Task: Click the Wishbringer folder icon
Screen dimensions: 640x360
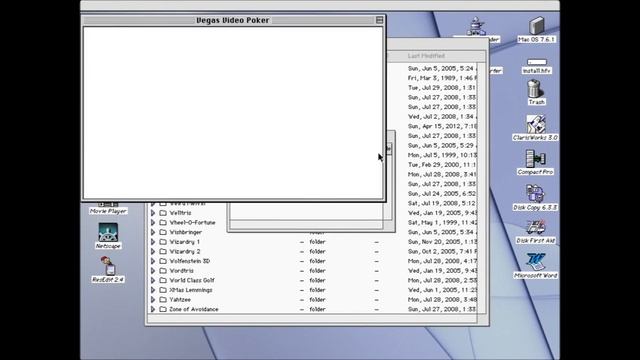Action: click(x=163, y=232)
